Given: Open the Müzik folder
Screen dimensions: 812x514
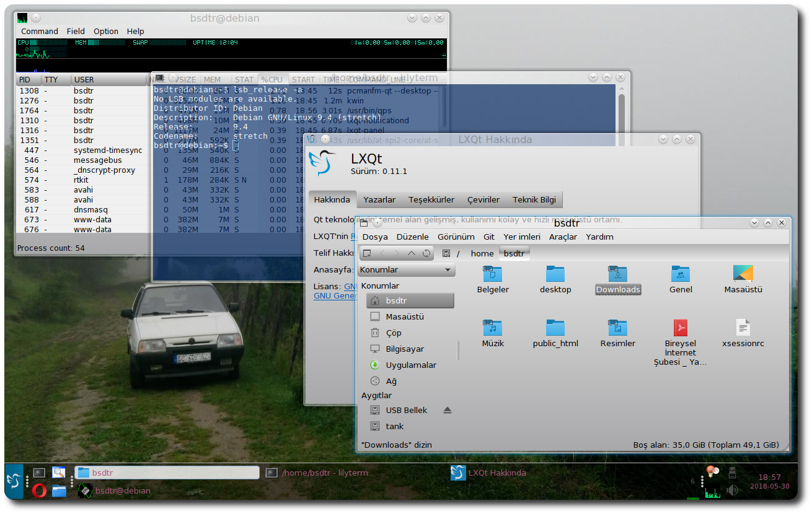Looking at the screenshot, I should pyautogui.click(x=493, y=333).
